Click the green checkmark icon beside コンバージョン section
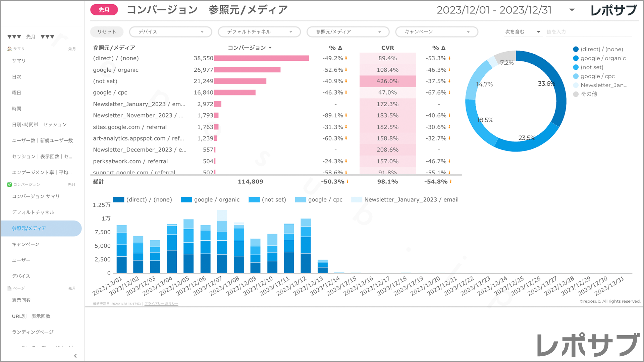Image resolution: width=644 pixels, height=362 pixels. (x=9, y=185)
